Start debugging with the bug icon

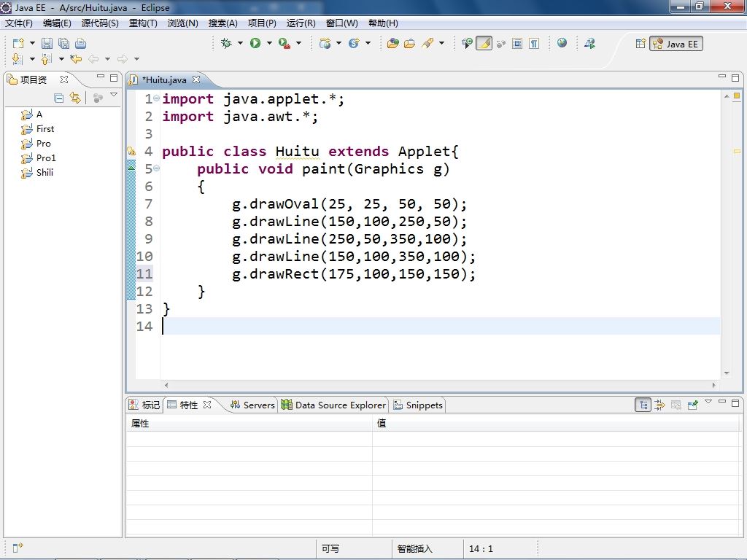226,44
